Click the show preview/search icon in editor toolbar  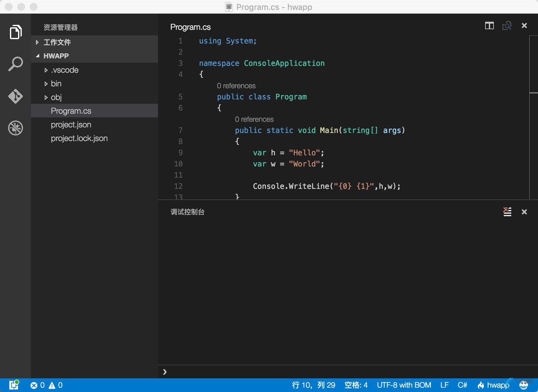[507, 26]
